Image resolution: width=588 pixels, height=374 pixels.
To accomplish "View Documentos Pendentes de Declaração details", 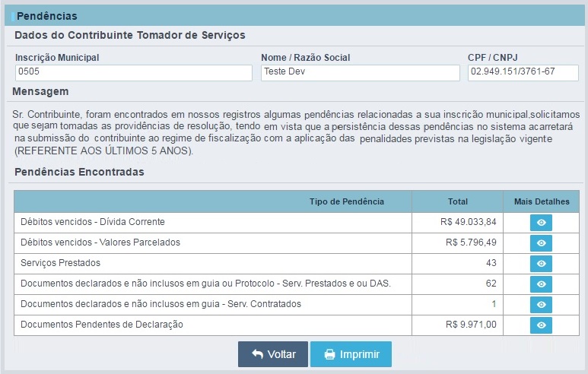I will (541, 325).
